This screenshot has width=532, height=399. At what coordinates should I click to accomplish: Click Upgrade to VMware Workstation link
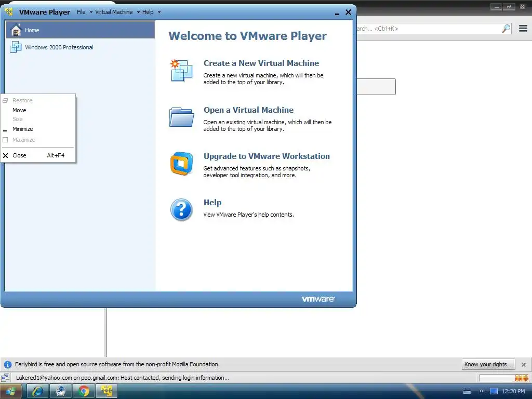[267, 156]
